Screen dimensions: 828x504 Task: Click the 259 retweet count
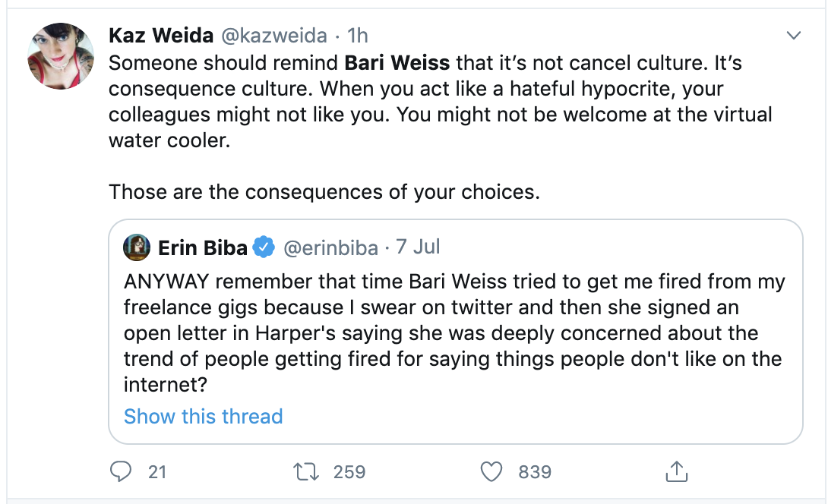tap(349, 471)
